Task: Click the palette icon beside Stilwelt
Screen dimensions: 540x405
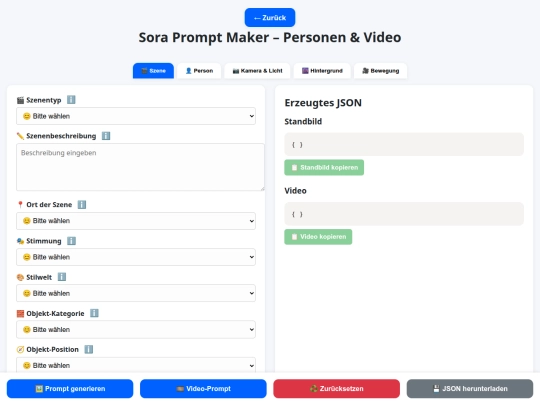Action: point(20,277)
